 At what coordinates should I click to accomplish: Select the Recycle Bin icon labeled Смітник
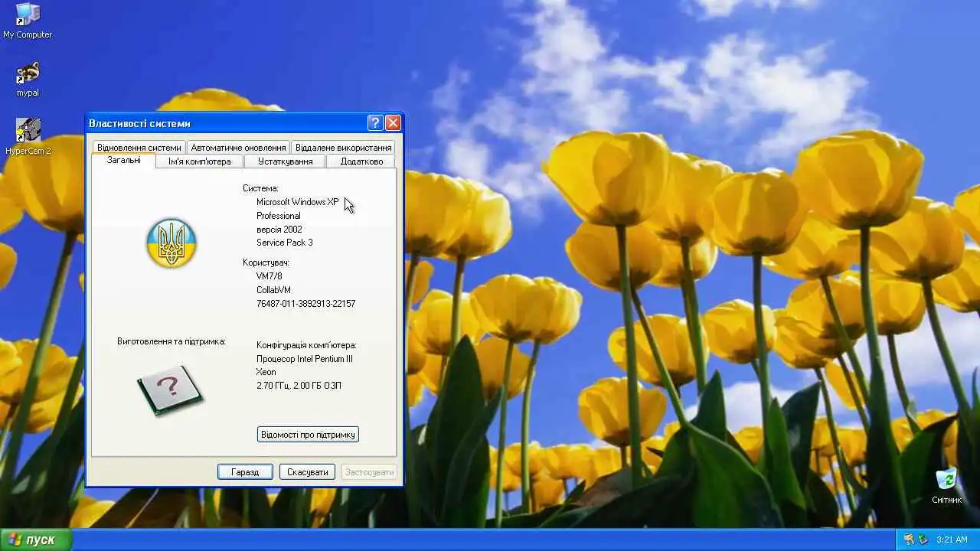point(946,485)
